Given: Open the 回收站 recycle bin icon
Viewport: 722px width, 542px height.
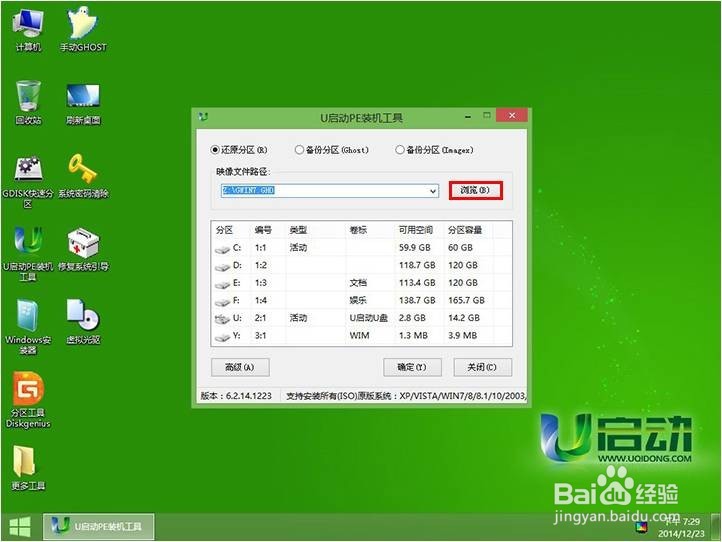Looking at the screenshot, I should (x=28, y=103).
